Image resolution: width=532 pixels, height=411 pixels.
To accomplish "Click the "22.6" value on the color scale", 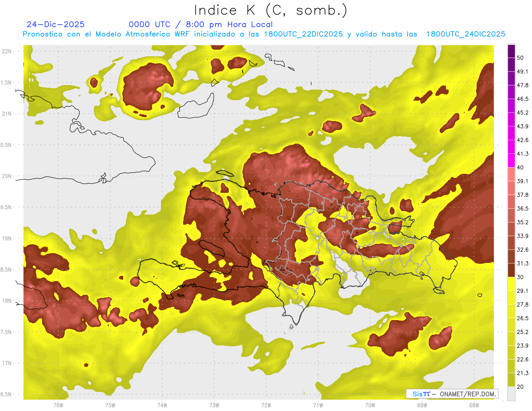I will pyautogui.click(x=523, y=359).
